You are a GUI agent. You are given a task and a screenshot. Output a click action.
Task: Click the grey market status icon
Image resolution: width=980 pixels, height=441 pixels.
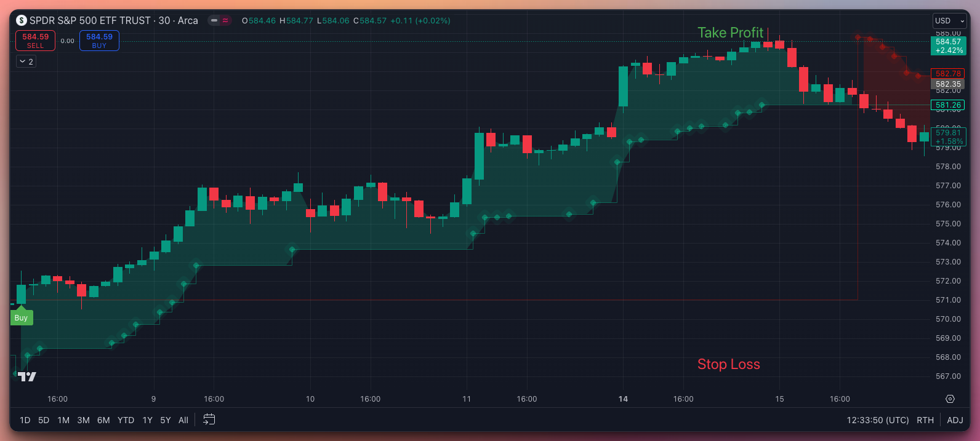(214, 20)
